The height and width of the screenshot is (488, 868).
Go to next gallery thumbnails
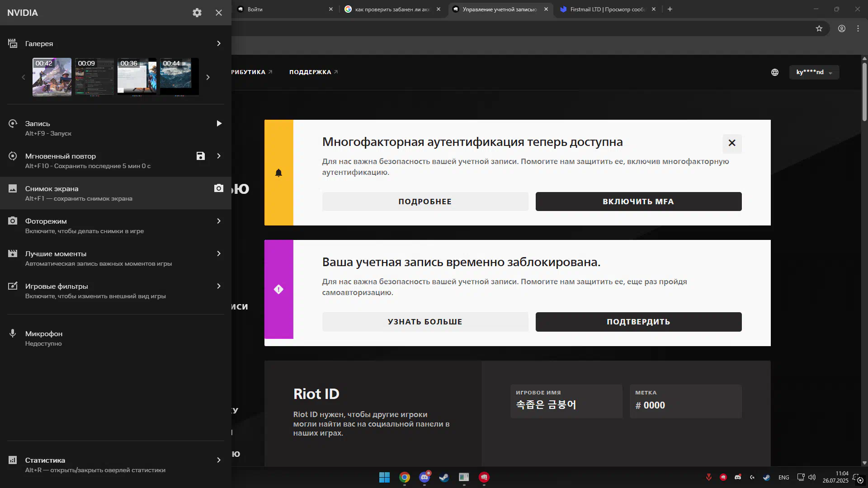tap(208, 77)
